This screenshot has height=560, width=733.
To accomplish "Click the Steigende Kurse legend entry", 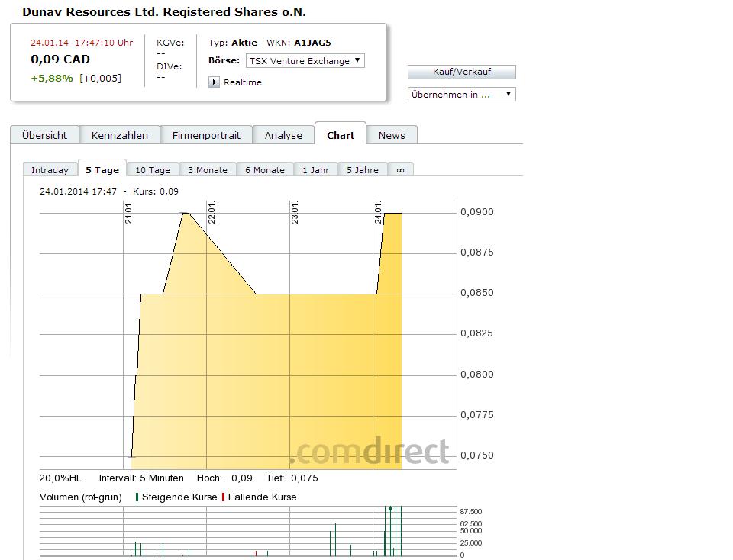I will (176, 497).
